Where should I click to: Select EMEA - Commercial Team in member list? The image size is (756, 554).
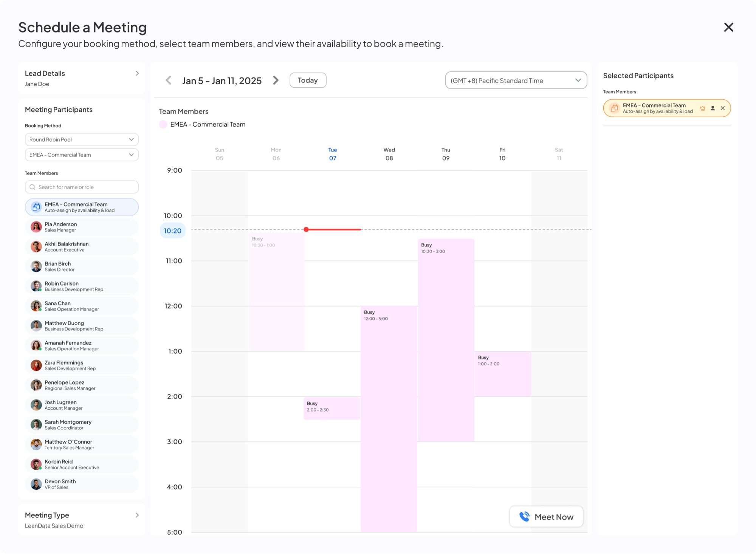click(x=82, y=207)
